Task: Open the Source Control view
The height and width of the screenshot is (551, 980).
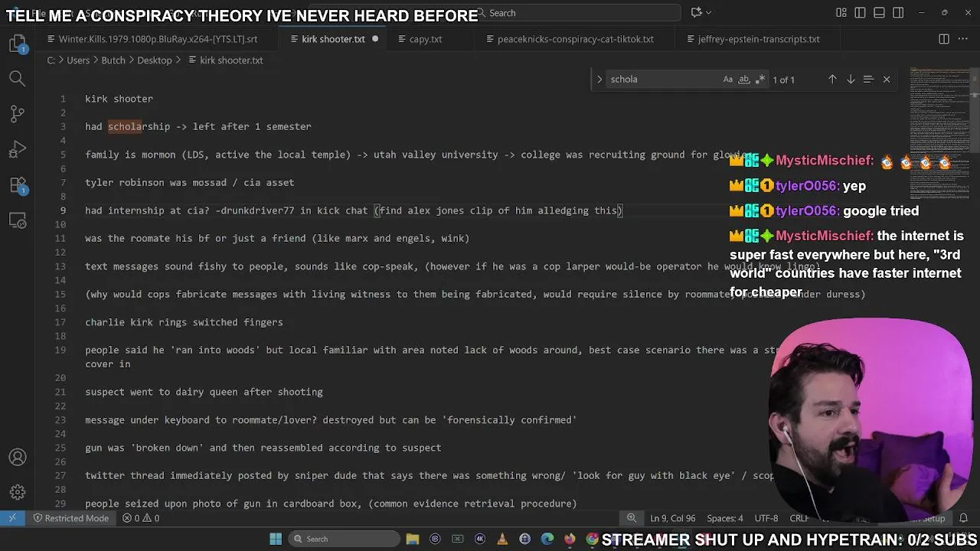Action: (18, 113)
